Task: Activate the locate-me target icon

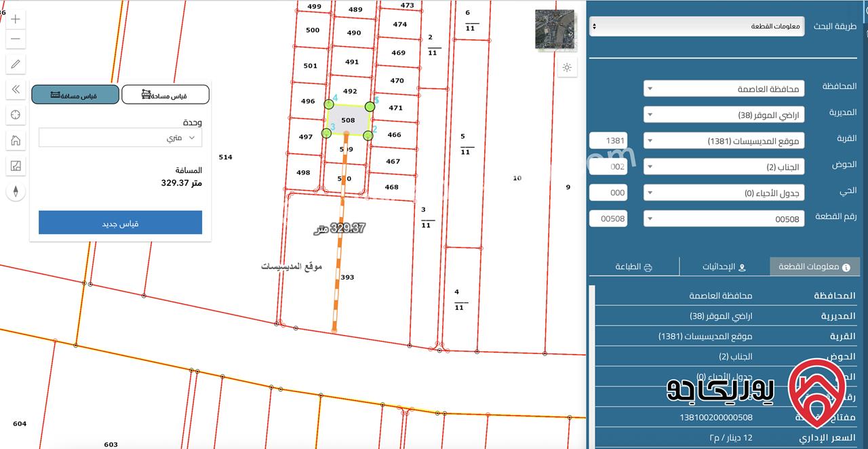Action: click(16, 115)
